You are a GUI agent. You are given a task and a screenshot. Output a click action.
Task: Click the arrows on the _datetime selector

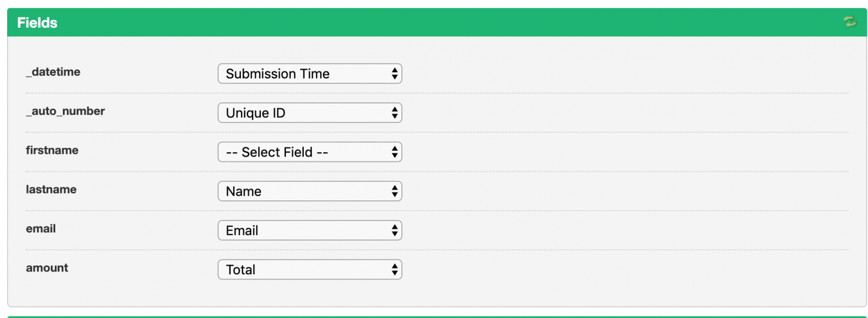[x=394, y=74]
